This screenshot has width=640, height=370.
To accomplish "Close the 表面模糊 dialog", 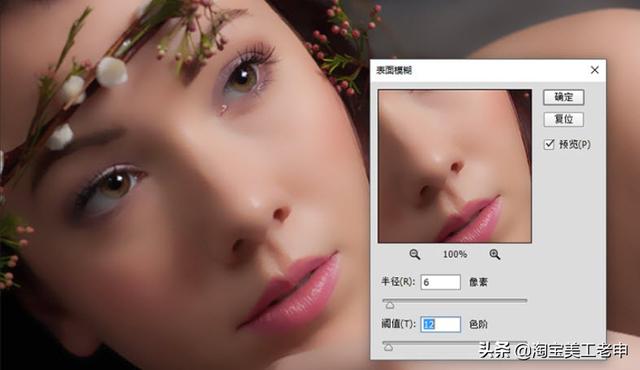I will point(595,70).
